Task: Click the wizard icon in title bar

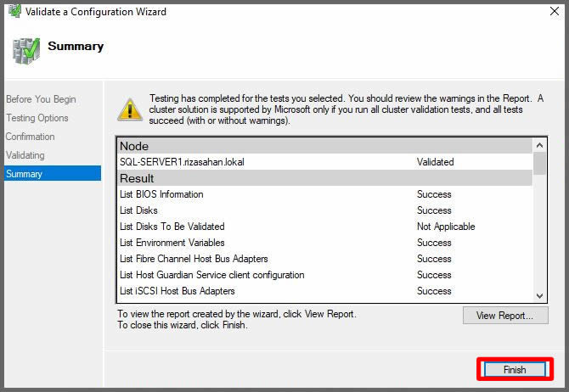Action: [14, 12]
